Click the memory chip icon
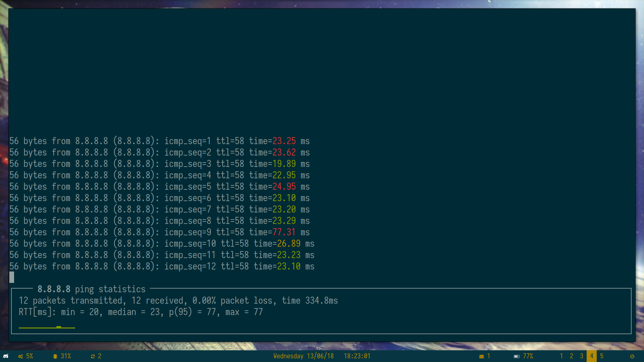Screen dimensions: 644x362 point(55,356)
